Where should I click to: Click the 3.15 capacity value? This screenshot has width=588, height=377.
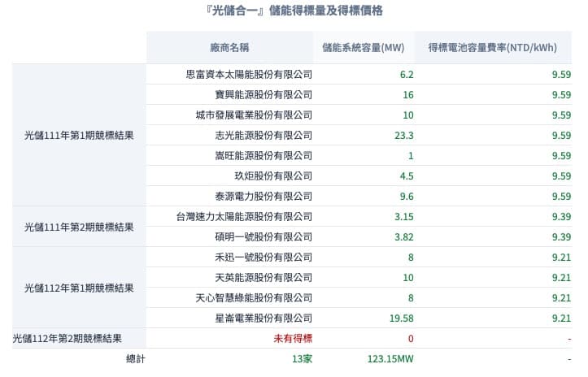404,217
